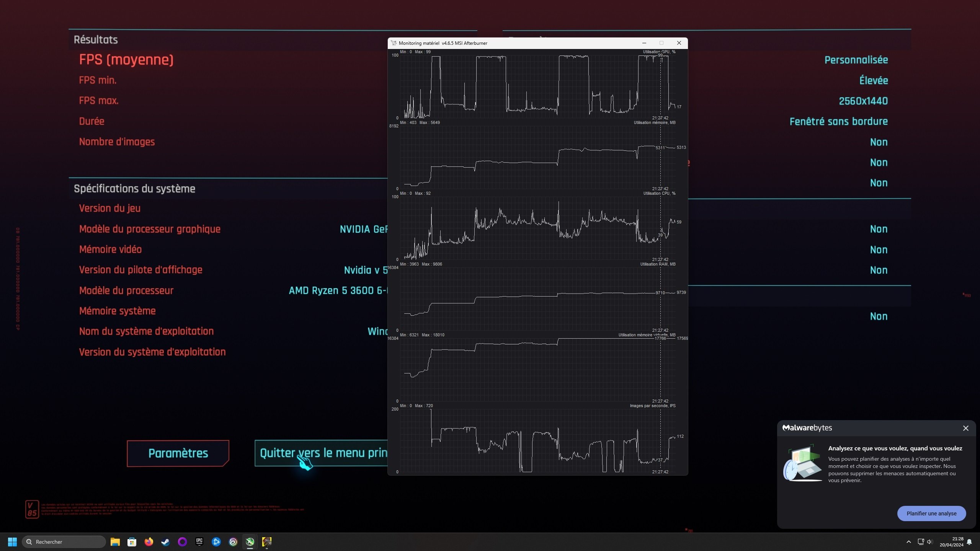Dismiss the Malwarebytes notification

click(966, 428)
